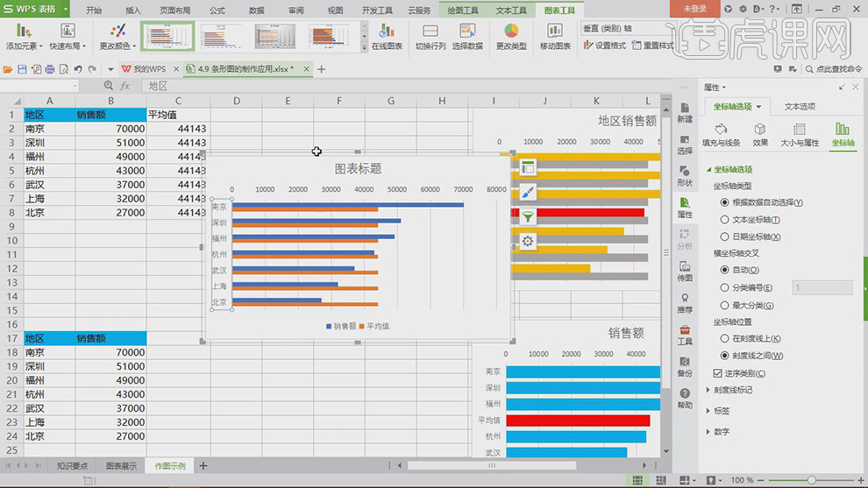Click the Print icon in quick toolbar
This screenshot has width=868, height=488.
pos(50,69)
